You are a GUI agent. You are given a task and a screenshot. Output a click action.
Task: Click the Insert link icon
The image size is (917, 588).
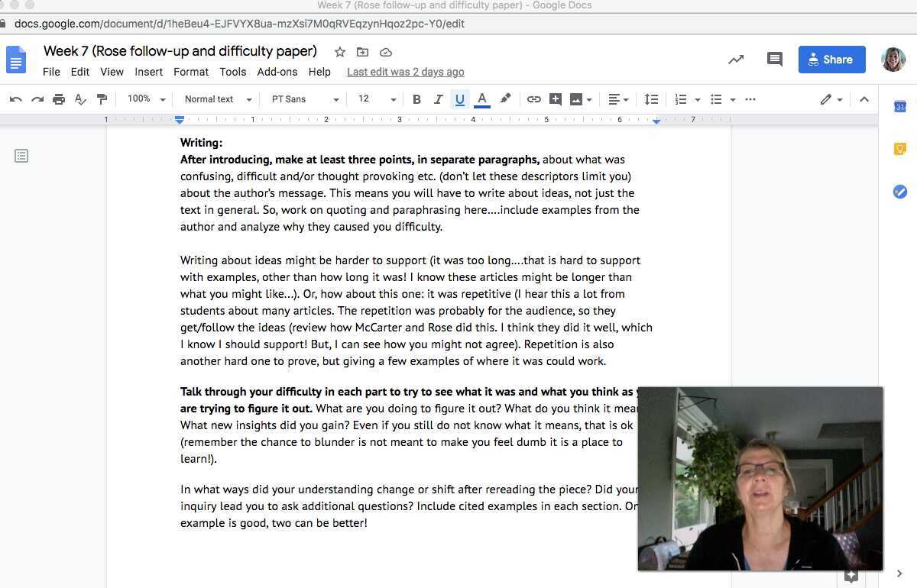pyautogui.click(x=534, y=99)
